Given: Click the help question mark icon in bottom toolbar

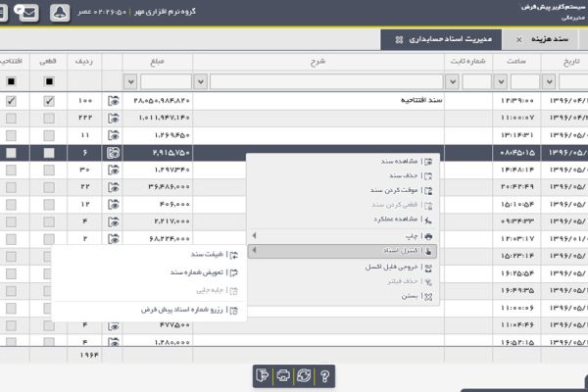Looking at the screenshot, I should click(x=324, y=374).
